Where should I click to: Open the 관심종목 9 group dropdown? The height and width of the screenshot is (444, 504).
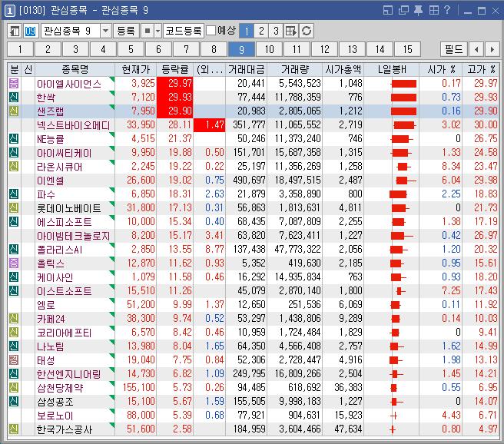[105, 31]
